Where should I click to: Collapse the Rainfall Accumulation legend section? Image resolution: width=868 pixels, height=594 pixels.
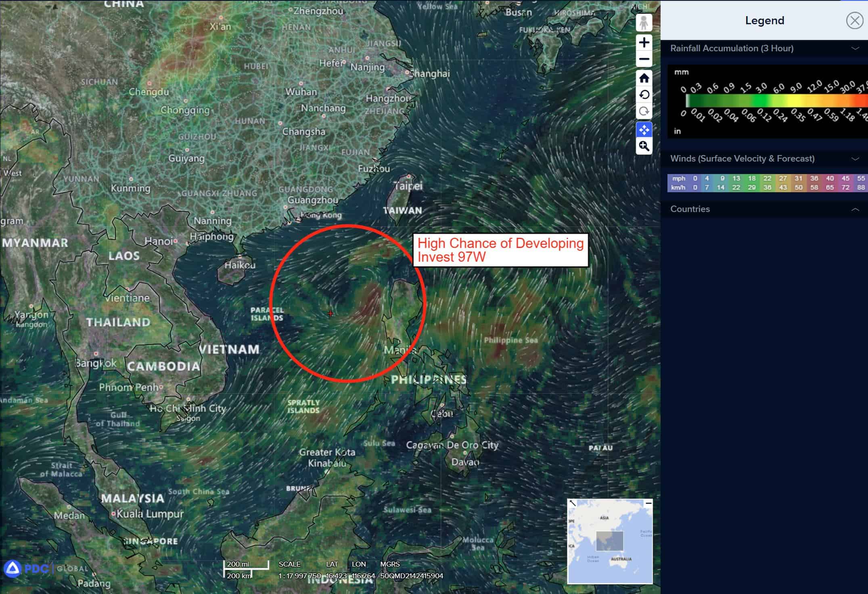click(x=855, y=48)
